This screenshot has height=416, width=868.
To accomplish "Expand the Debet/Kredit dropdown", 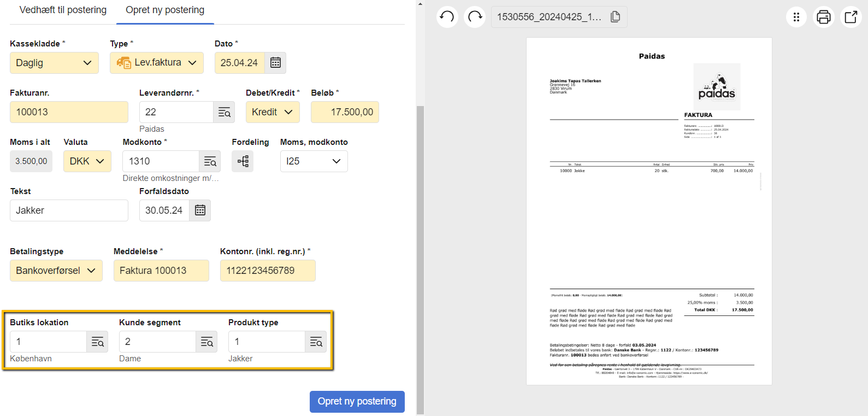I will coord(272,112).
